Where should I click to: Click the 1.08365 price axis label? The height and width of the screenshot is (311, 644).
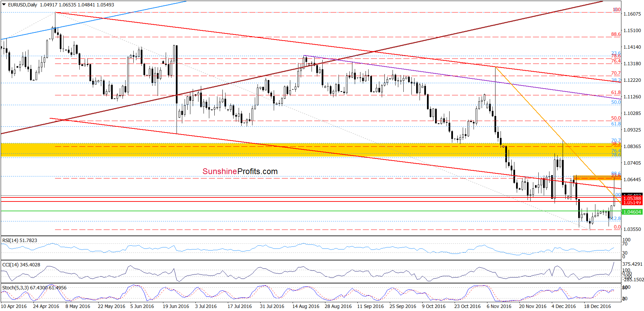point(632,146)
